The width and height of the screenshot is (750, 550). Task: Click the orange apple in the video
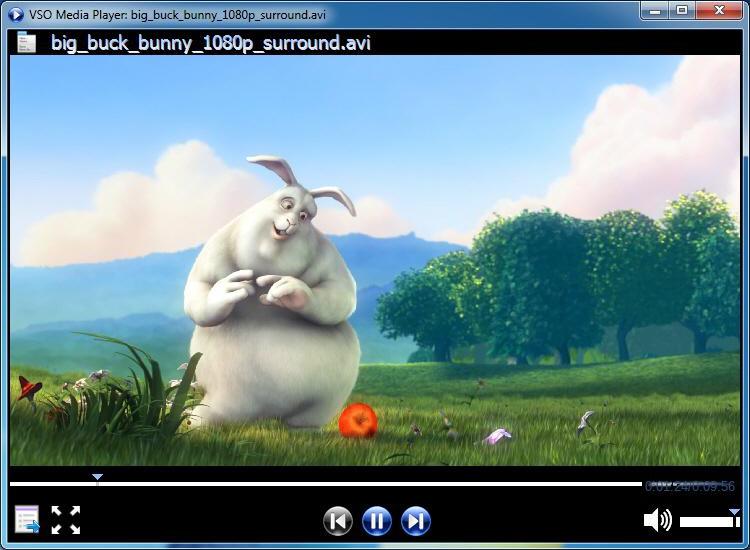[357, 421]
